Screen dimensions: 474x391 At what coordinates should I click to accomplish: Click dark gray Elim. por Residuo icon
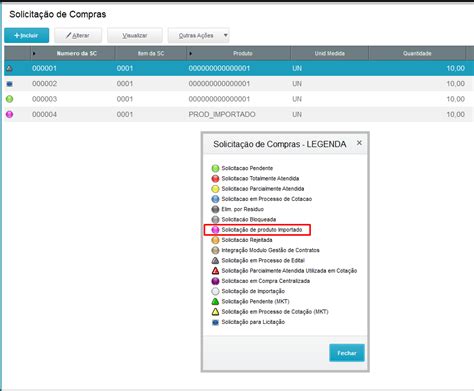pyautogui.click(x=215, y=209)
